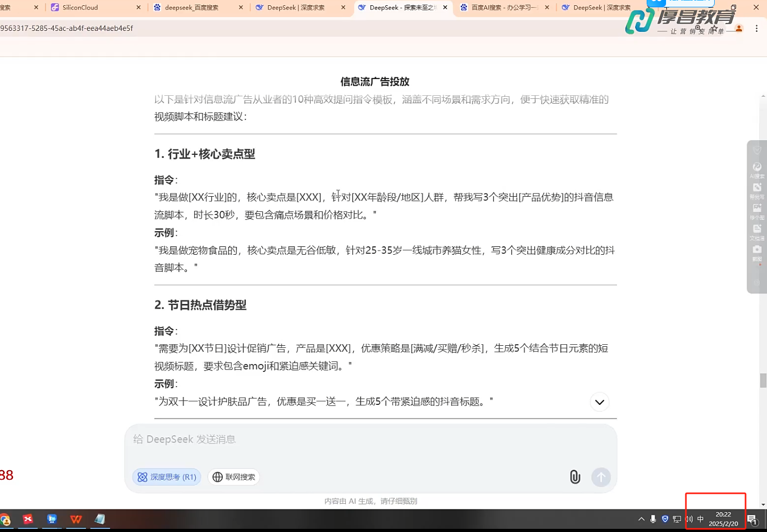Toggle 联网搜索 web search option
Viewport: 767px width, 532px height.
point(234,477)
